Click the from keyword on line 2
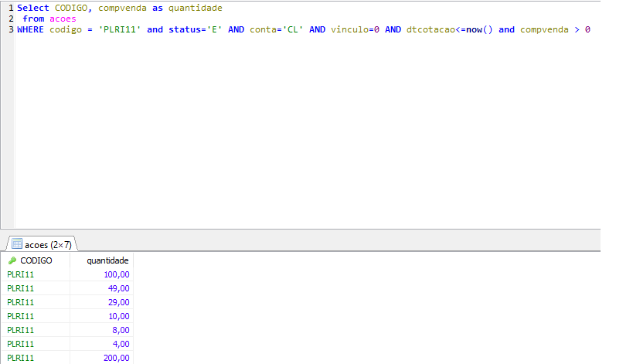 click(x=33, y=19)
